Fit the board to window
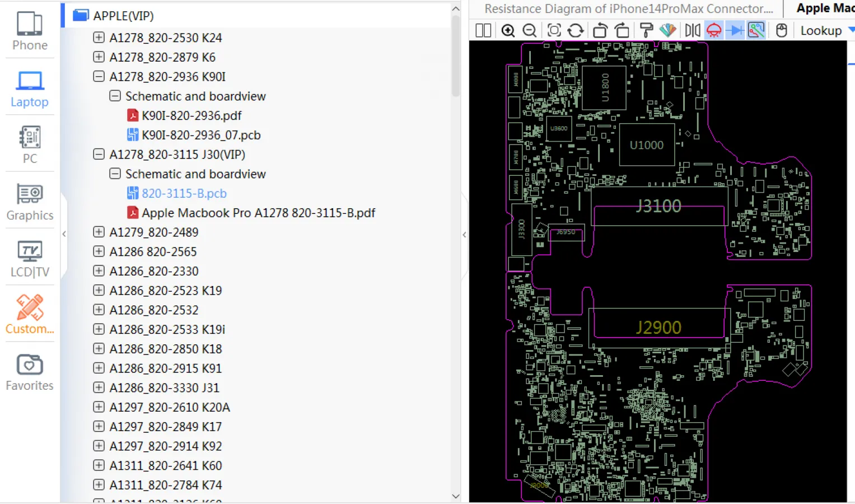 click(554, 30)
